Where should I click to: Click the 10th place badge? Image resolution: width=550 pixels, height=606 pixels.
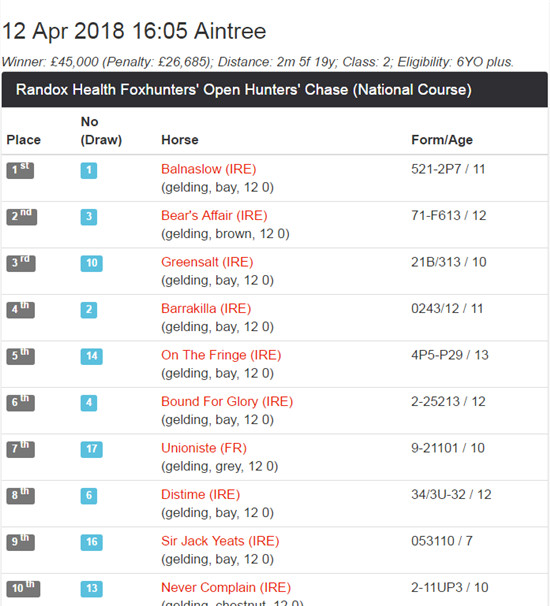(x=23, y=589)
